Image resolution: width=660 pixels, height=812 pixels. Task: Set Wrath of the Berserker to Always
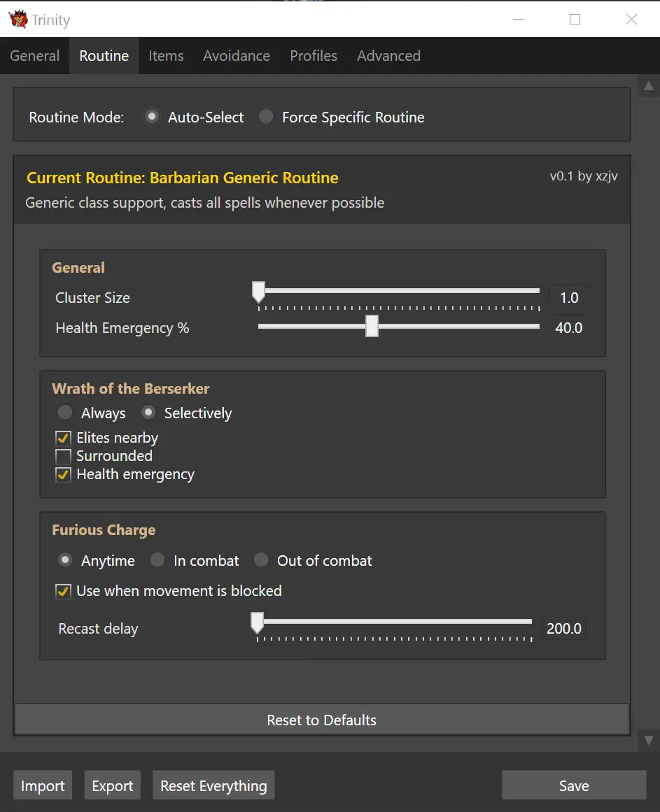tap(65, 413)
